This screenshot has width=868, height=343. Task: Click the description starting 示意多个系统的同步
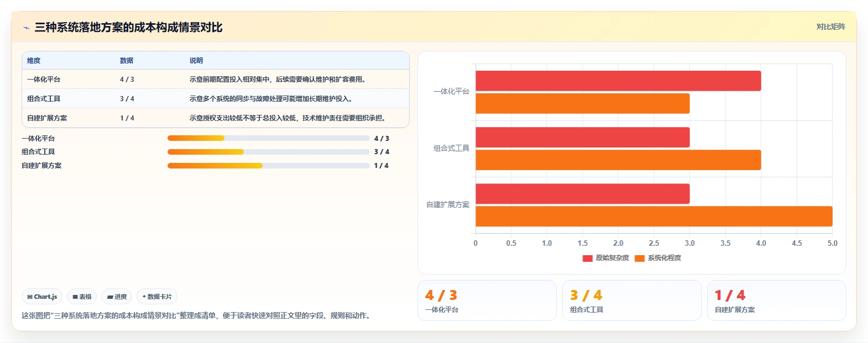pos(271,99)
